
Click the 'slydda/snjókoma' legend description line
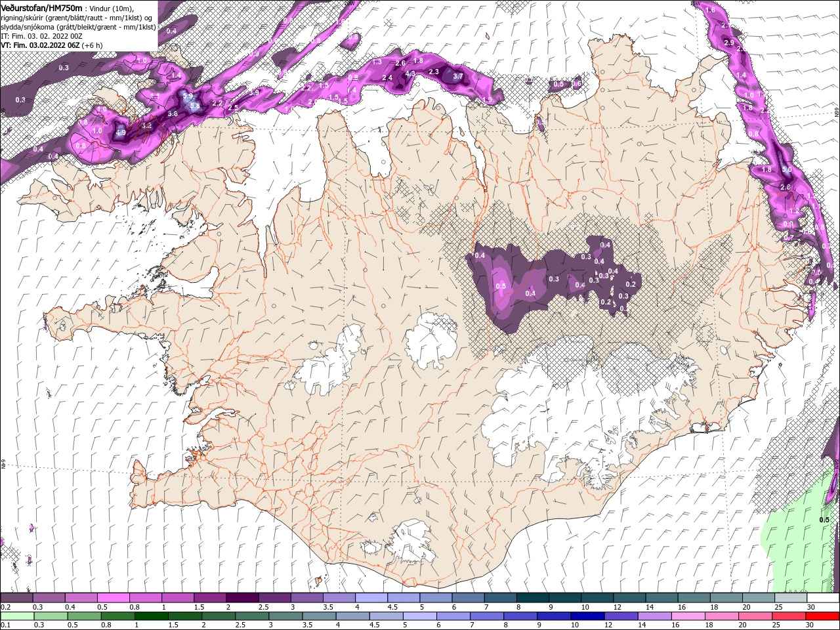pos(78,27)
